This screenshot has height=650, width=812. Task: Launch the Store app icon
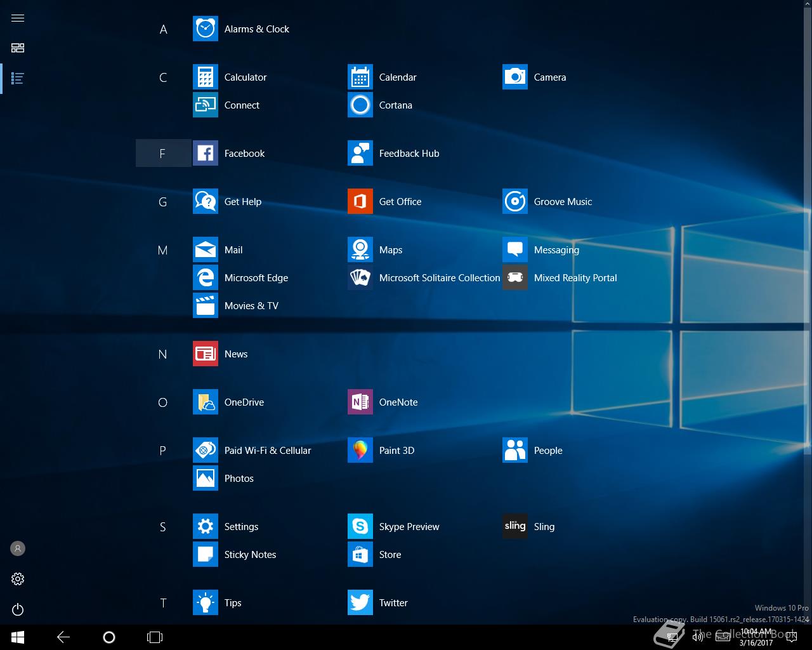pyautogui.click(x=360, y=555)
